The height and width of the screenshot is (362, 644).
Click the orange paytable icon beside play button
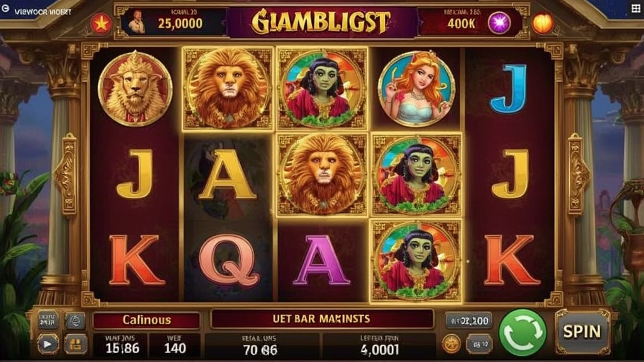75,344
